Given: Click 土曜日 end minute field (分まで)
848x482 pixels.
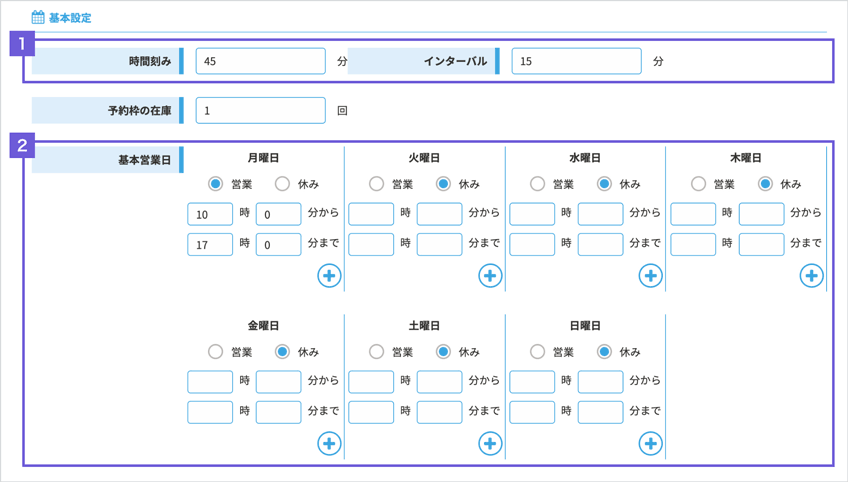Looking at the screenshot, I should [x=439, y=412].
